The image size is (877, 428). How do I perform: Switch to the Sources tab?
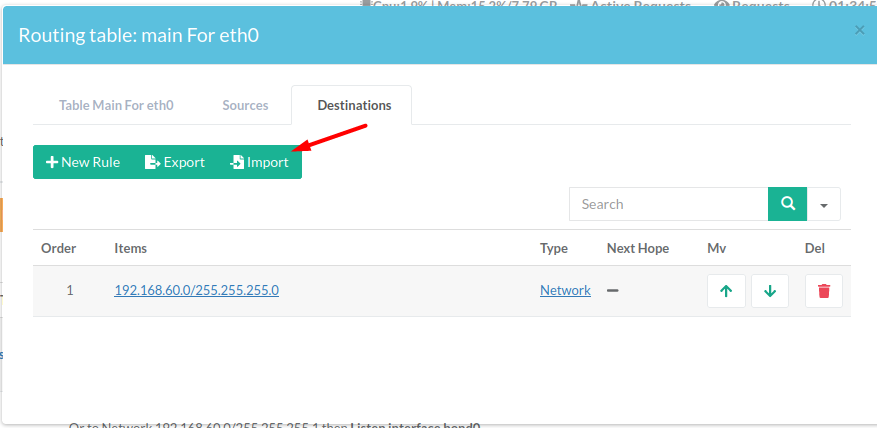tap(245, 105)
